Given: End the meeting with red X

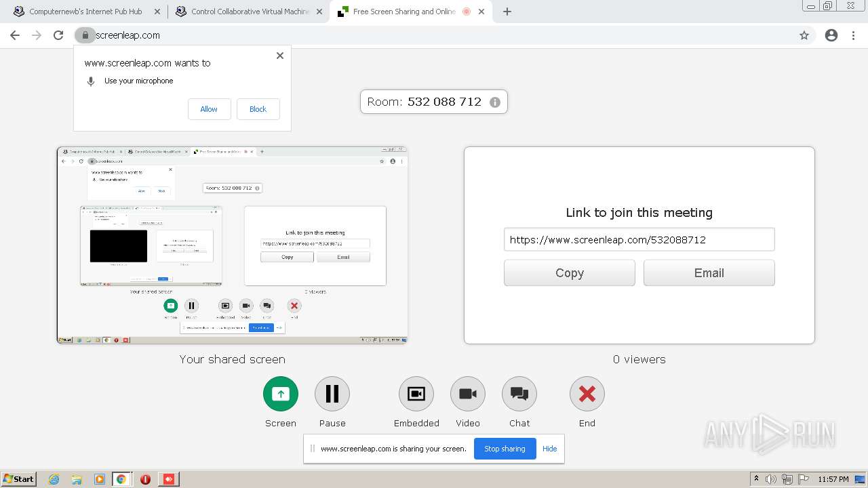Looking at the screenshot, I should [587, 394].
